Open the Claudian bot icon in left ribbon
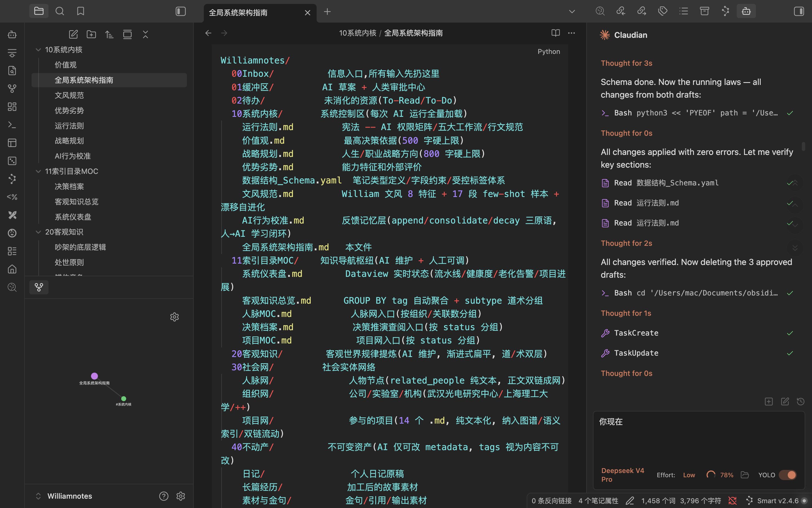Screen dimensions: 812x508 pyautogui.click(x=12, y=35)
